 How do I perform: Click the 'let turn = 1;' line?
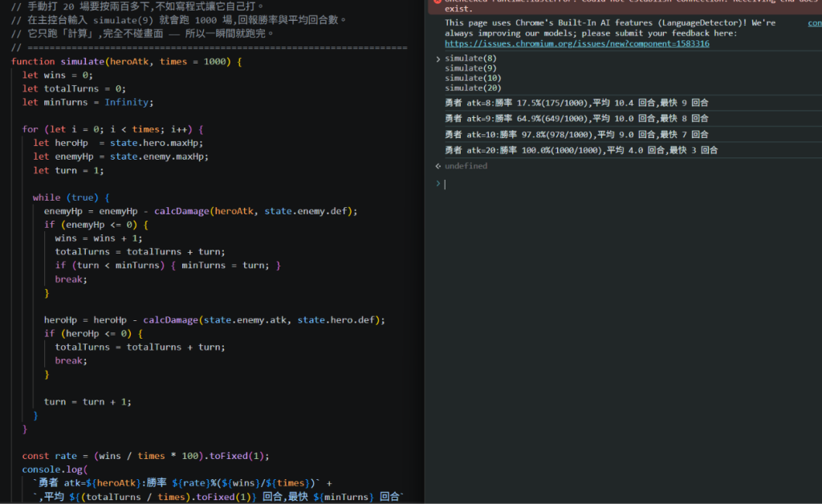pyautogui.click(x=68, y=170)
